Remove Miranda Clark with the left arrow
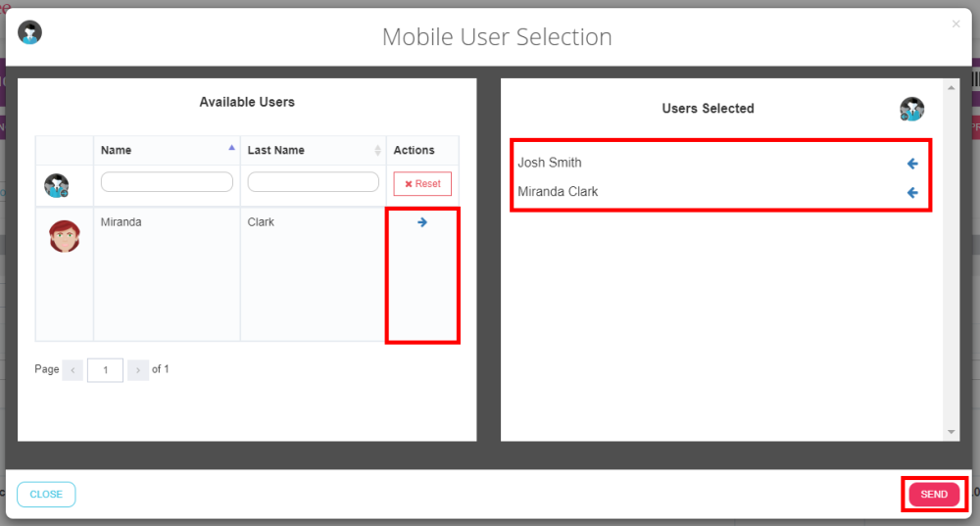Image resolution: width=980 pixels, height=526 pixels. 912,193
